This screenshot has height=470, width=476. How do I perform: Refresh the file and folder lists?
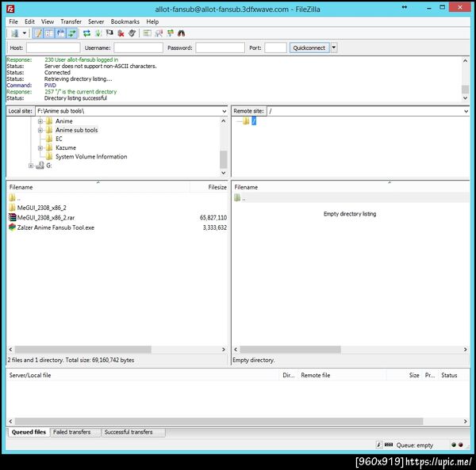point(86,33)
